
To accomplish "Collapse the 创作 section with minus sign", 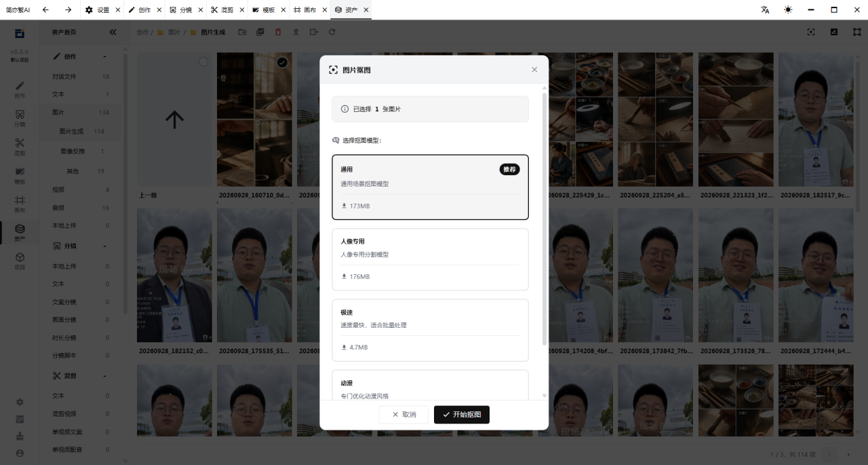I will tap(104, 56).
